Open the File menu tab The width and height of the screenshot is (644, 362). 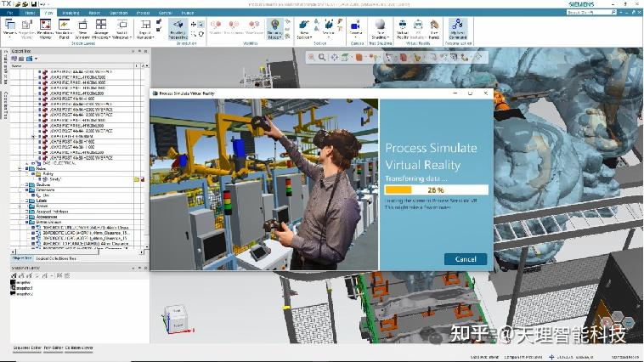10,13
